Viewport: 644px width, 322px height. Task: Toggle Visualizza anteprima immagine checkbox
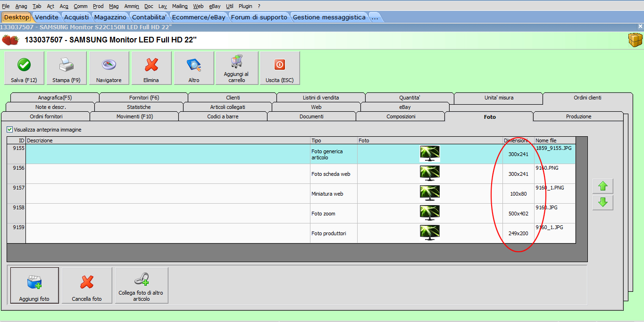click(10, 130)
